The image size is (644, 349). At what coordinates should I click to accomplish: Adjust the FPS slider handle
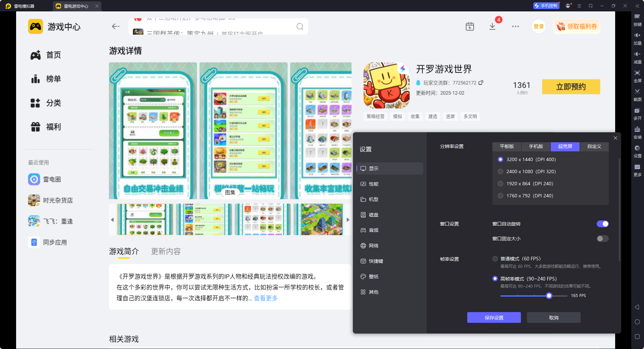pyautogui.click(x=549, y=296)
